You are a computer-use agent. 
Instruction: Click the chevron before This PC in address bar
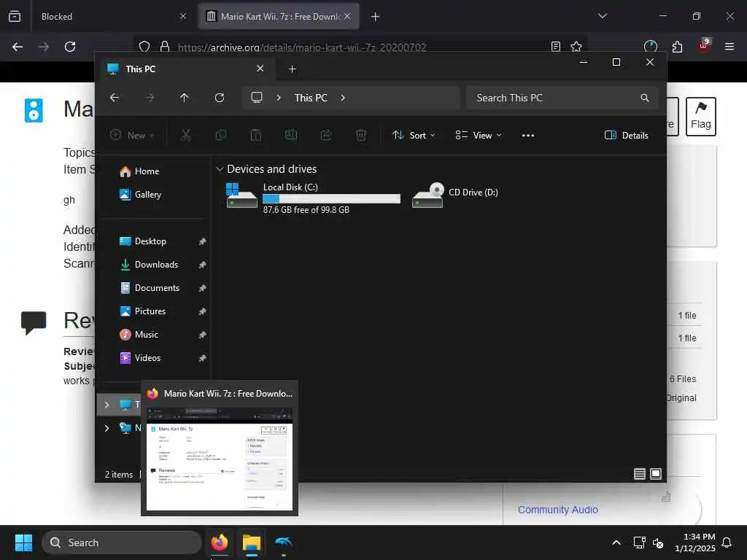(279, 98)
